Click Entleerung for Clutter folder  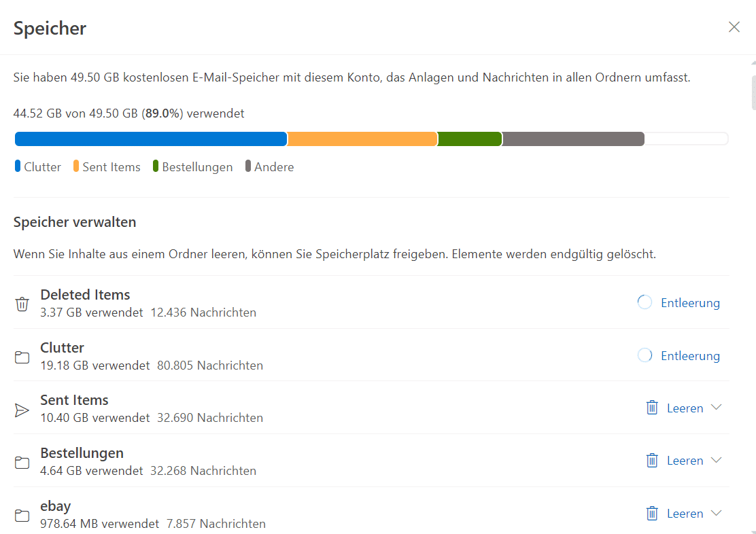coord(690,356)
